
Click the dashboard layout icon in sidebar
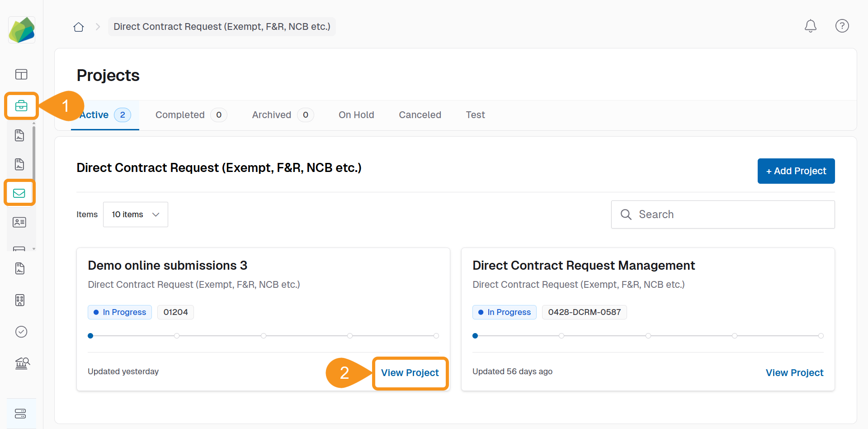coord(21,74)
